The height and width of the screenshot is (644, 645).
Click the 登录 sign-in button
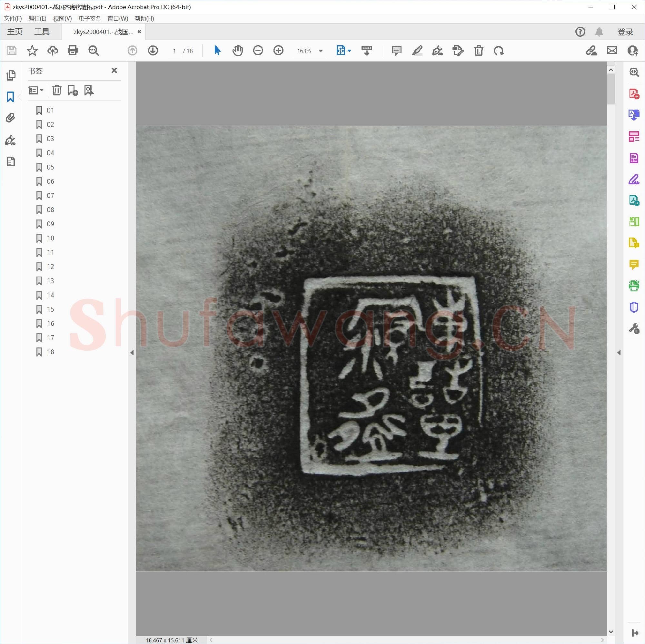[625, 32]
